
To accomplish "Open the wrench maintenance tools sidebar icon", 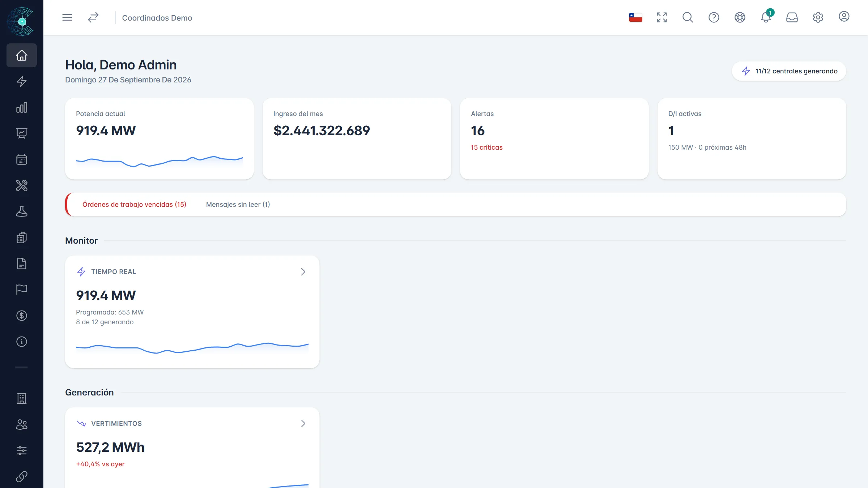I will (22, 185).
